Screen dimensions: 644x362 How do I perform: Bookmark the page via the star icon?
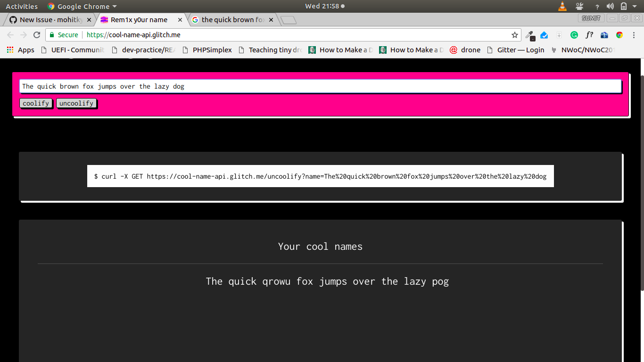(x=515, y=35)
